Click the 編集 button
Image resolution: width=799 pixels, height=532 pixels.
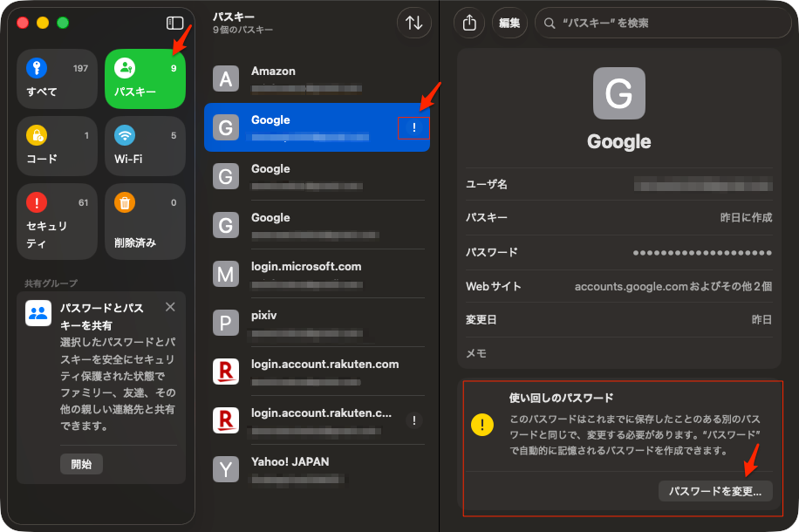click(509, 23)
